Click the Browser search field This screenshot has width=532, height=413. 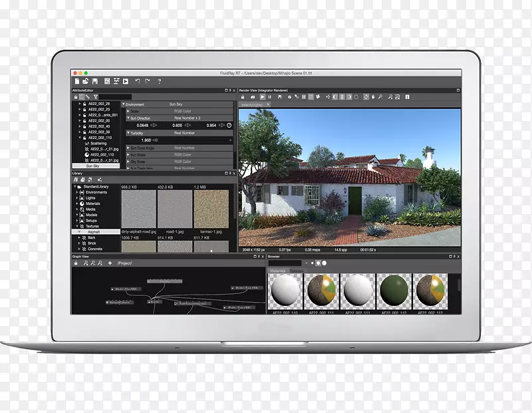click(x=285, y=263)
